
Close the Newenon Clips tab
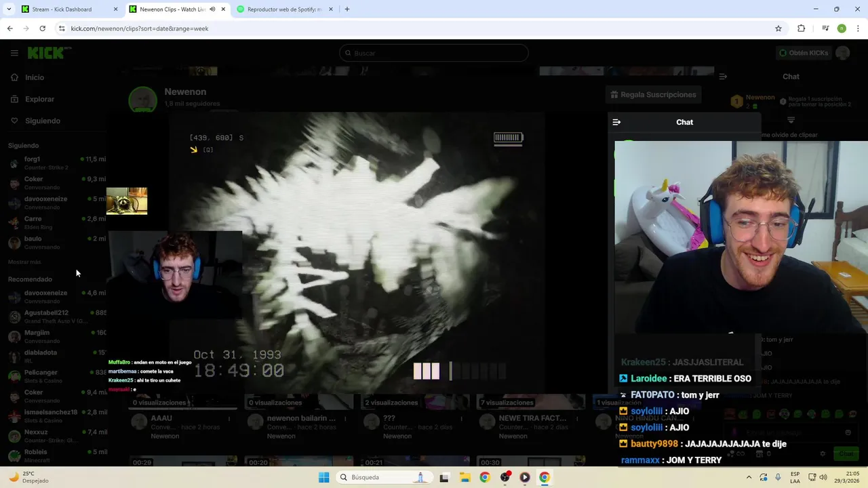(223, 9)
